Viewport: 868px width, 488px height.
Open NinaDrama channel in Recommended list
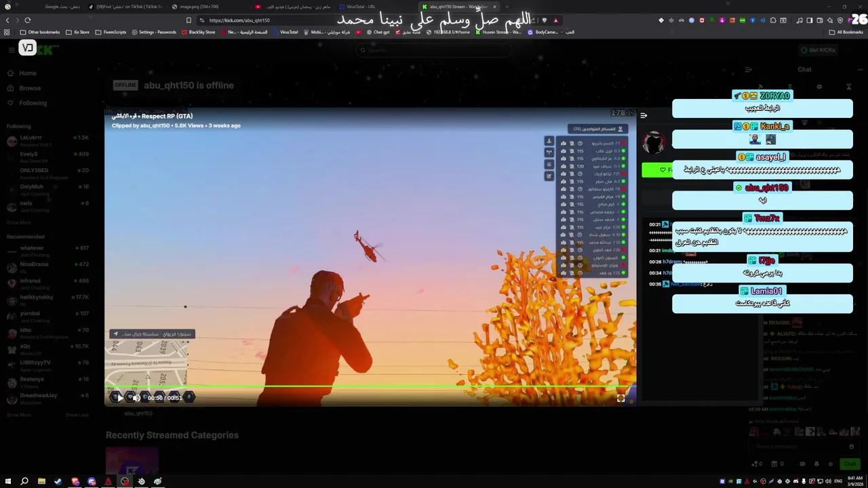coord(47,267)
